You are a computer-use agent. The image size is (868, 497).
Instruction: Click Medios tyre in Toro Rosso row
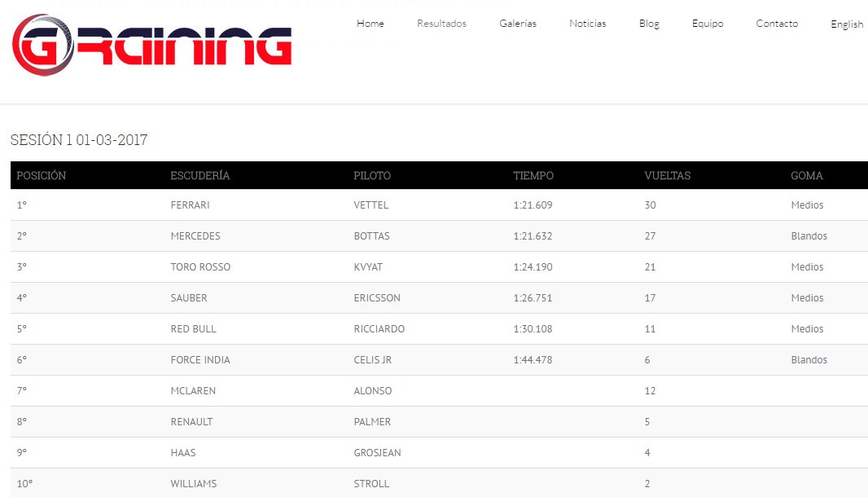[807, 267]
